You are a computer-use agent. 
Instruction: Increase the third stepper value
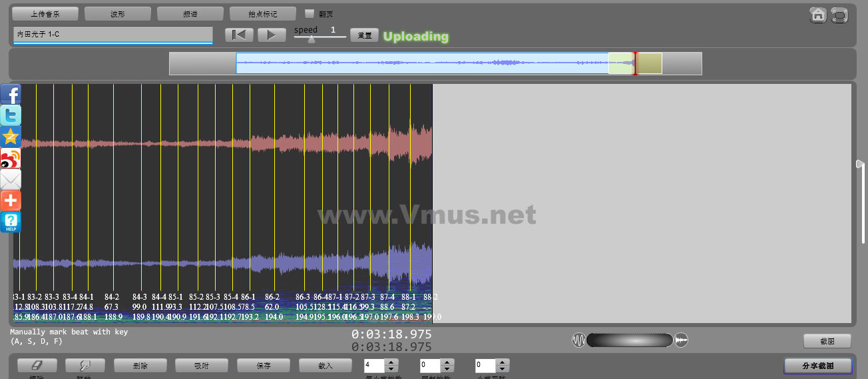coord(503,362)
